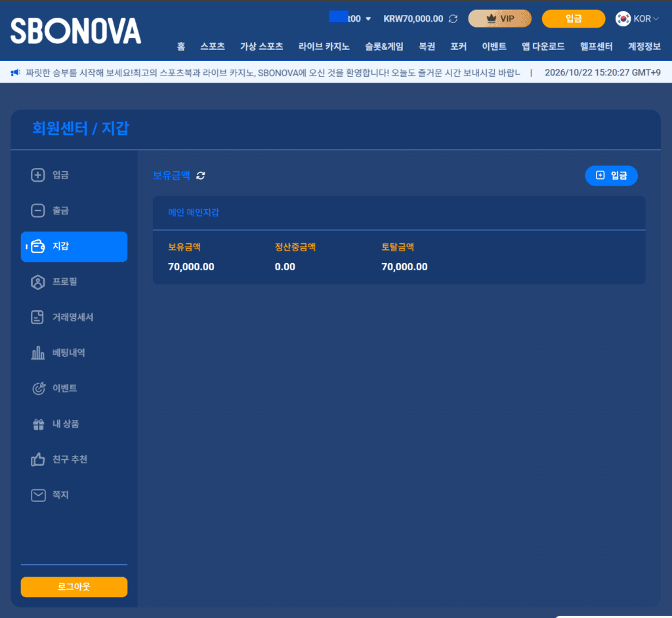Open 라이브 카지노 menu item
Image resolution: width=672 pixels, height=618 pixels.
point(324,47)
